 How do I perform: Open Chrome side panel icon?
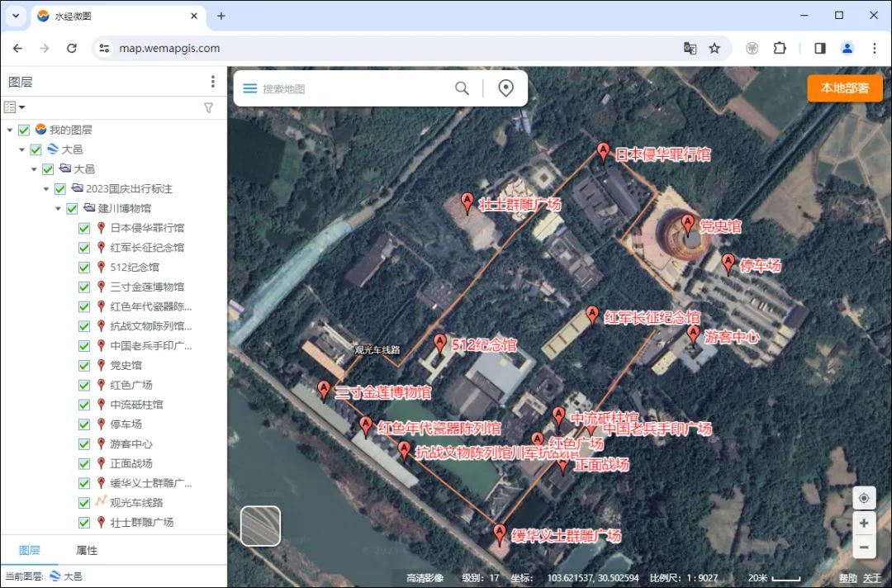click(x=820, y=49)
